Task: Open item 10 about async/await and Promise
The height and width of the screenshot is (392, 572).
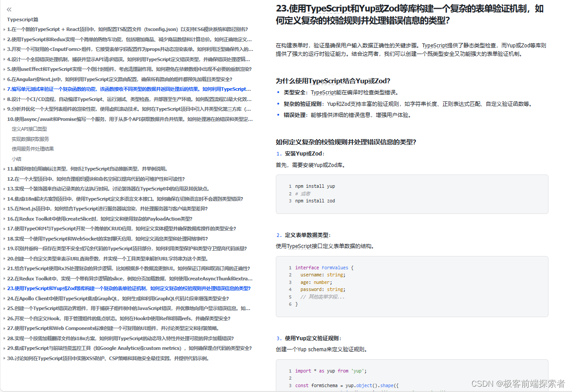Action: [129, 119]
